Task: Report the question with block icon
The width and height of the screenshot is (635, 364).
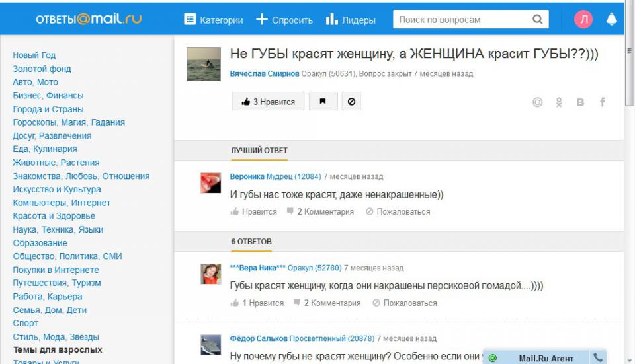Action: 351,102
